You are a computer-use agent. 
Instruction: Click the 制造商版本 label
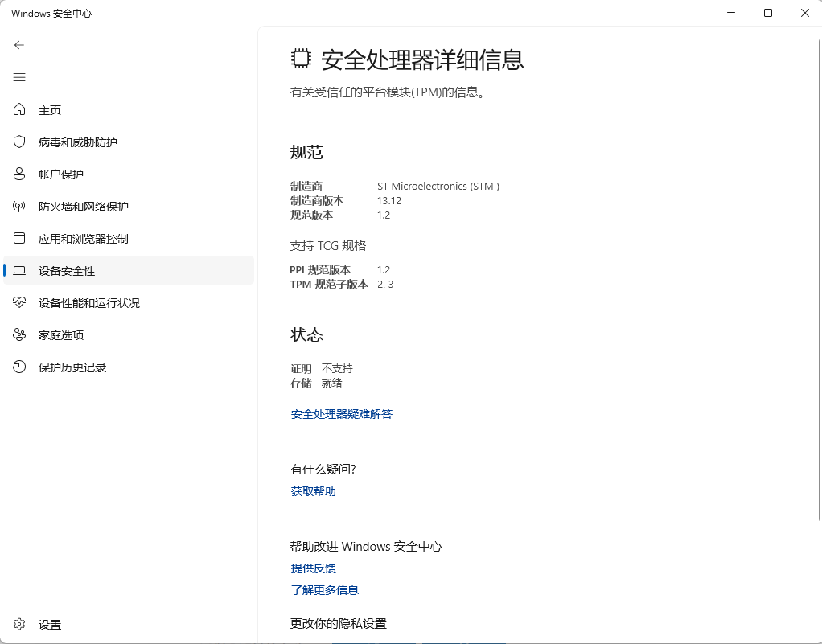click(x=317, y=201)
